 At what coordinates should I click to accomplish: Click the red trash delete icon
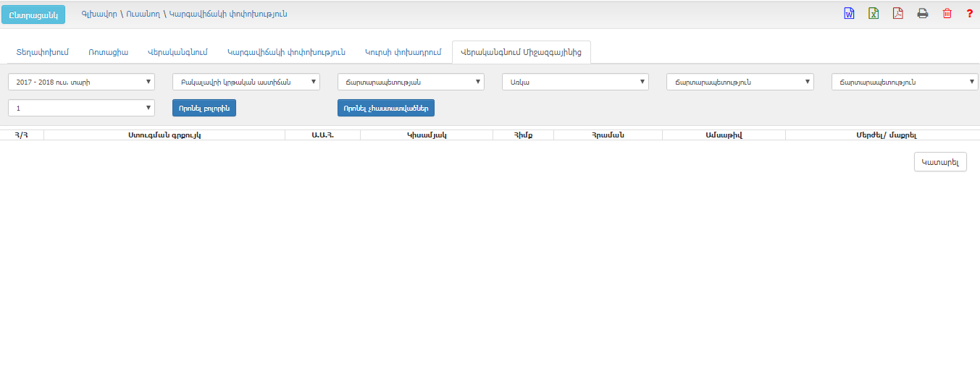[947, 14]
